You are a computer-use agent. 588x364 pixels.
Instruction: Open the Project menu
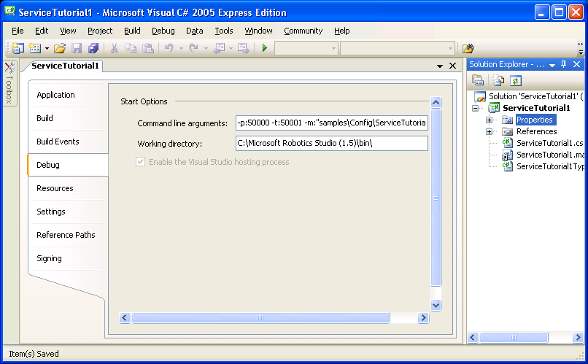100,31
